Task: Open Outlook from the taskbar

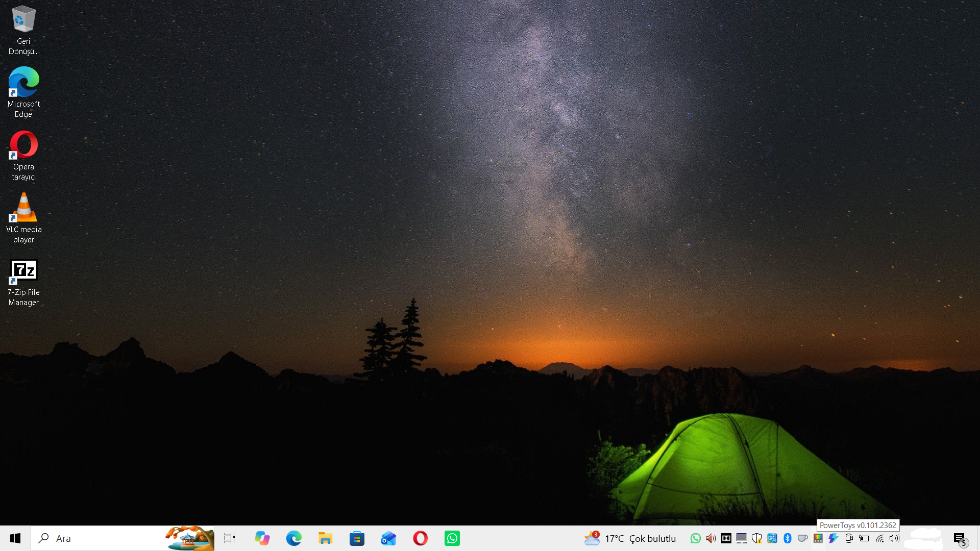Action: [389, 538]
